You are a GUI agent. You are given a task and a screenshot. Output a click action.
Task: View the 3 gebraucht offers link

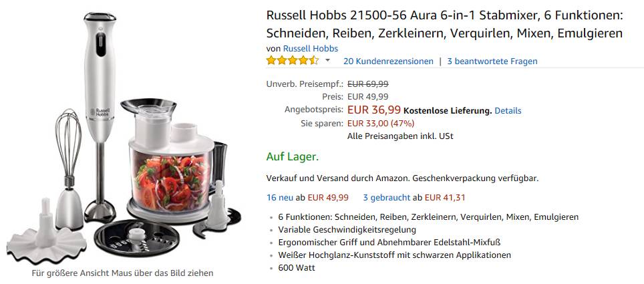[387, 197]
